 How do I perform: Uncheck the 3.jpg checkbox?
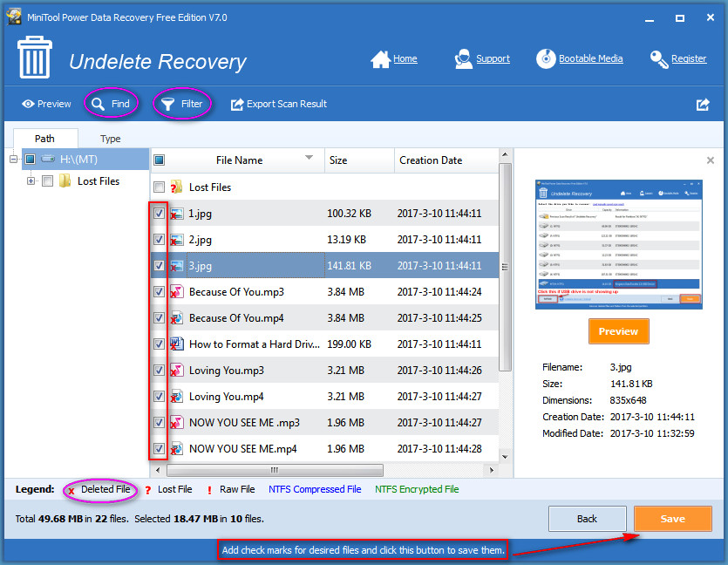click(159, 266)
